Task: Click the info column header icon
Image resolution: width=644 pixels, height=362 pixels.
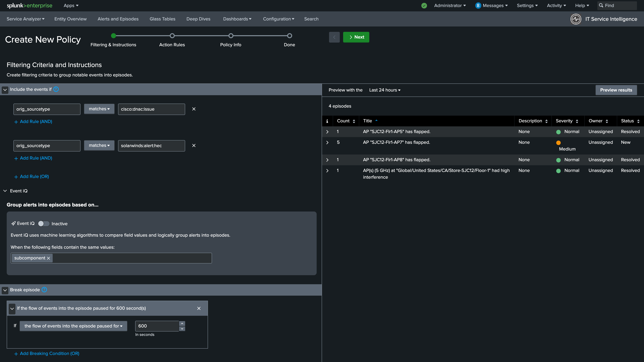Action: click(327, 121)
